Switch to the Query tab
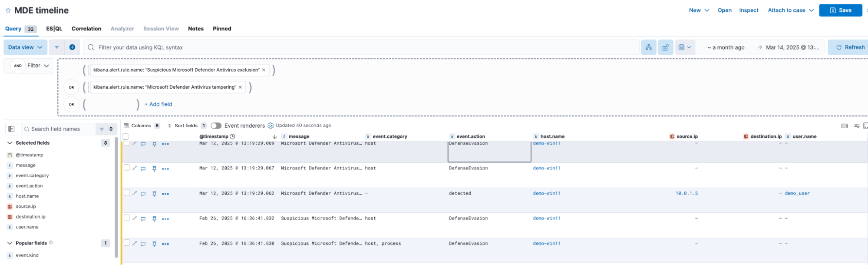Screen dimensions: 868x265 pyautogui.click(x=20, y=29)
